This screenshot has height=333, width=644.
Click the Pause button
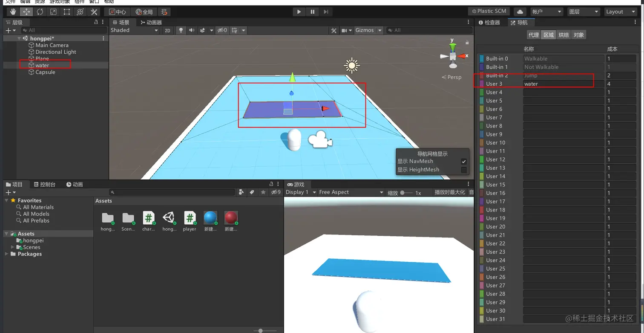[312, 12]
